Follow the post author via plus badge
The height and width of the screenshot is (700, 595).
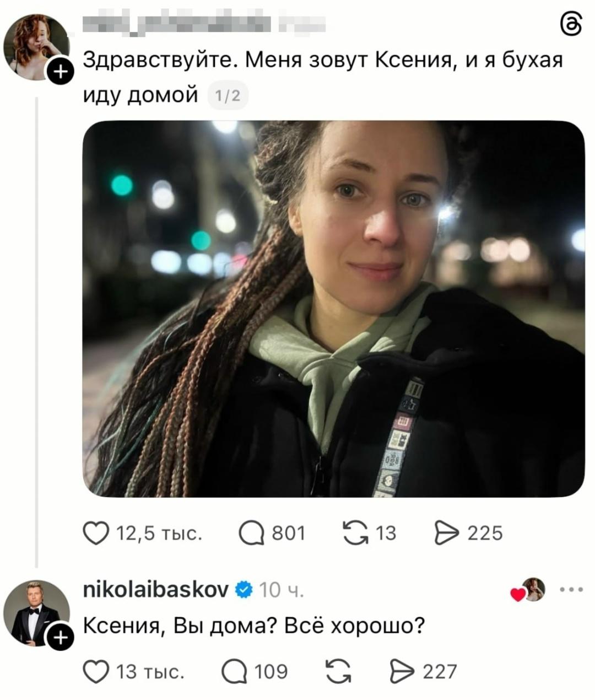tap(61, 72)
